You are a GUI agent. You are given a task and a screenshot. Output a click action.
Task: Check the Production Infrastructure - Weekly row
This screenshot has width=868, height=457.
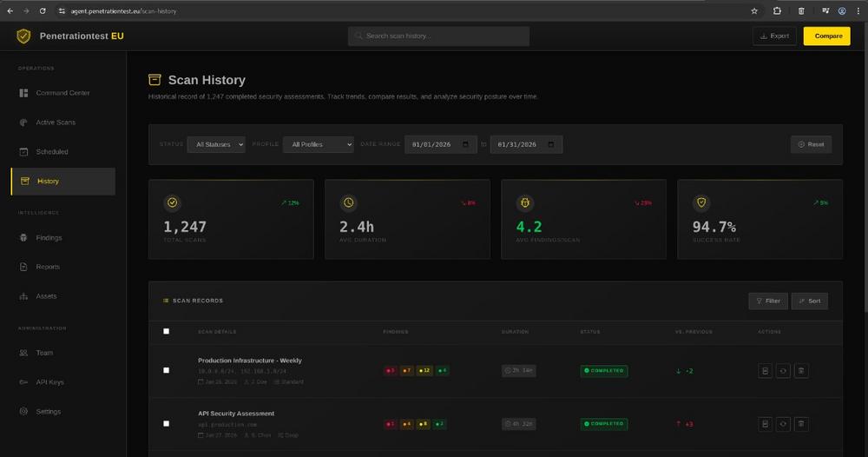point(167,370)
